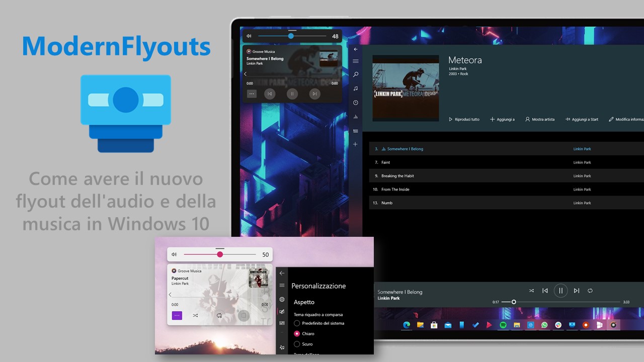This screenshot has height=362, width=644.
Task: Skip to next track in dark flyout
Action: click(314, 94)
